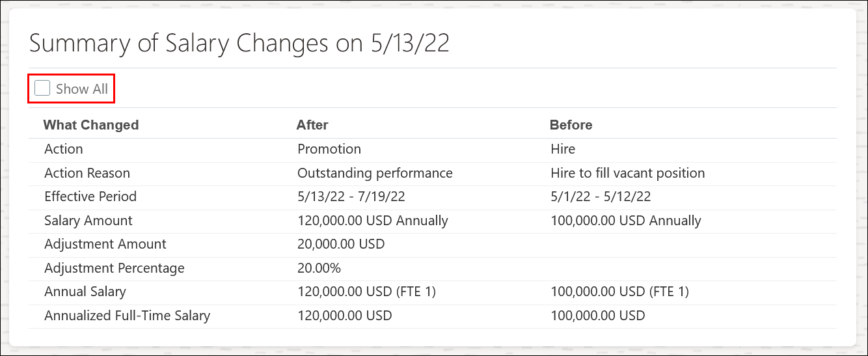868x356 pixels.
Task: Select the 100,000.00 USD Annually salary amount
Action: 626,221
